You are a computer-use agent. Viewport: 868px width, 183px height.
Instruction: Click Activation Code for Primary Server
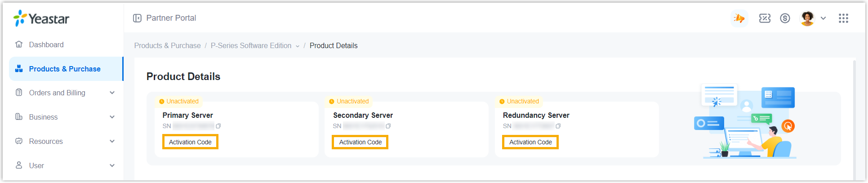190,142
